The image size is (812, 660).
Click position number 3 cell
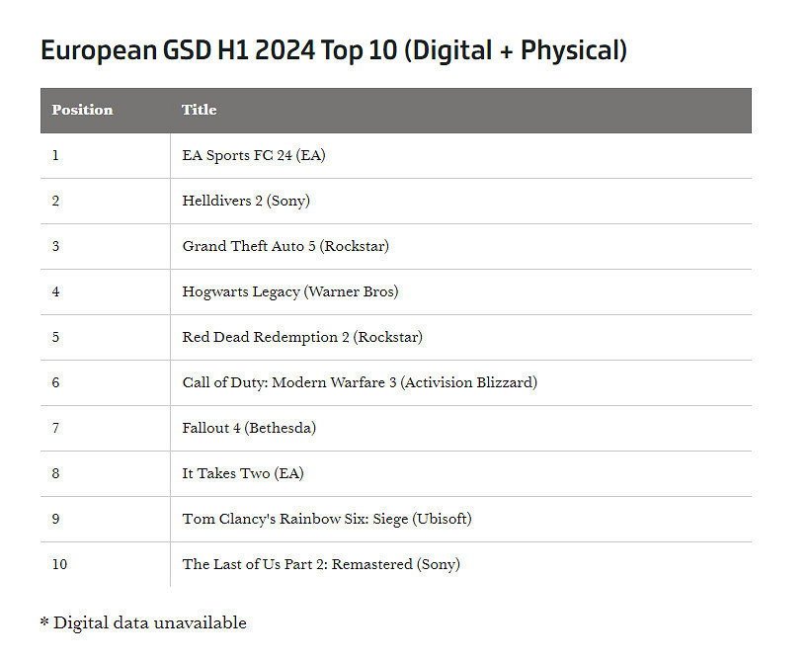click(x=55, y=247)
